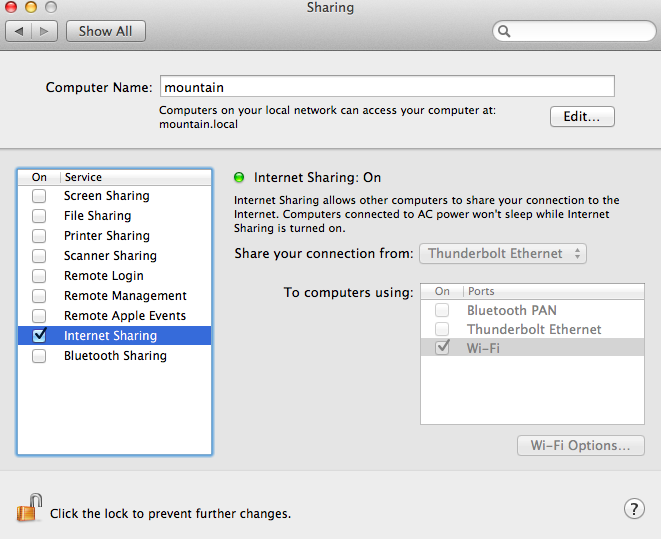The image size is (661, 539).
Task: Click the red close window button
Action: (x=11, y=7)
